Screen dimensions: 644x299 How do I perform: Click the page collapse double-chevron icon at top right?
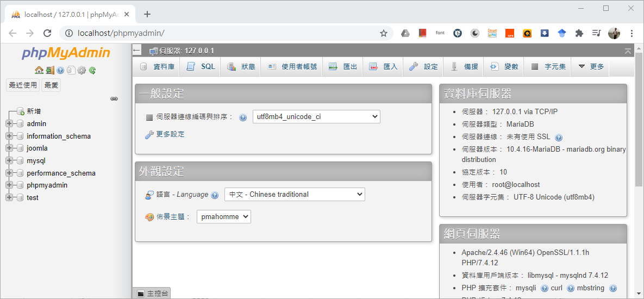pyautogui.click(x=628, y=51)
